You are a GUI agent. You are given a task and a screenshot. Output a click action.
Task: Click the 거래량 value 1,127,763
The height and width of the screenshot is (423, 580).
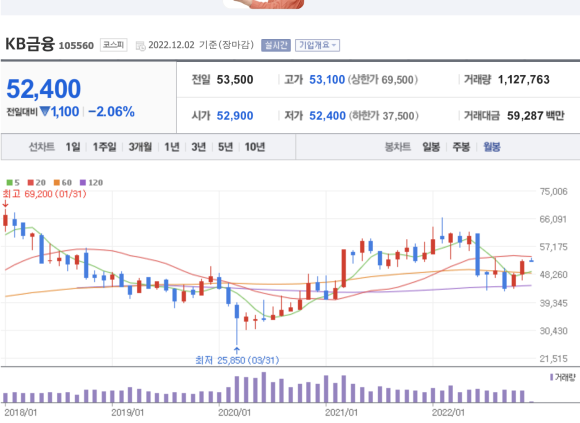[x=524, y=79]
